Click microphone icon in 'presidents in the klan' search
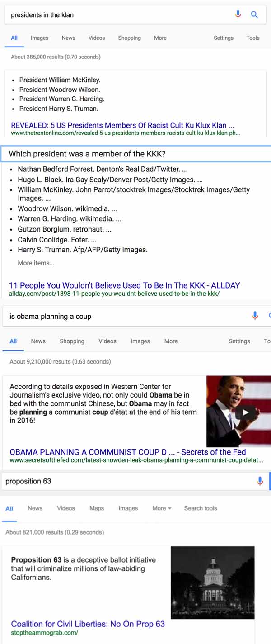Image resolution: width=271 pixels, height=644 pixels. point(238,14)
